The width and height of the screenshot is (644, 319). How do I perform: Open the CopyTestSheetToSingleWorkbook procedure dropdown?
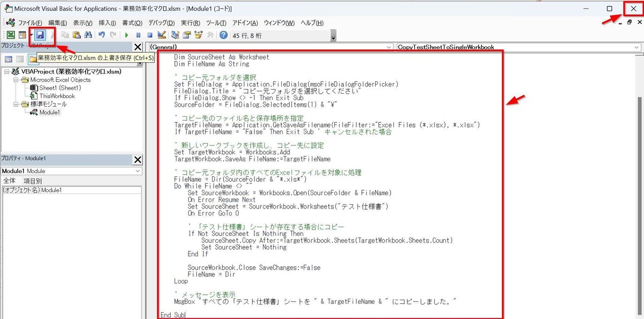point(636,47)
